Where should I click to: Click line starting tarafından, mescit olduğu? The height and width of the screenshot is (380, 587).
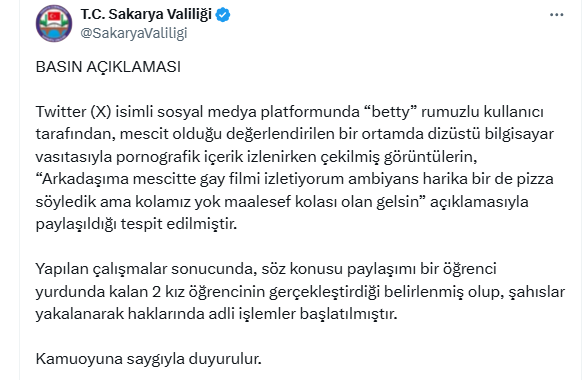click(x=295, y=134)
